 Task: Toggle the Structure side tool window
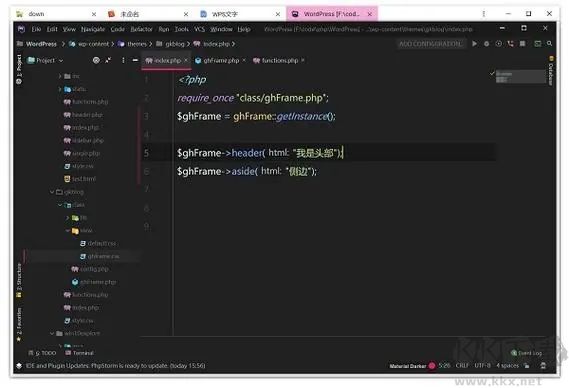19,280
